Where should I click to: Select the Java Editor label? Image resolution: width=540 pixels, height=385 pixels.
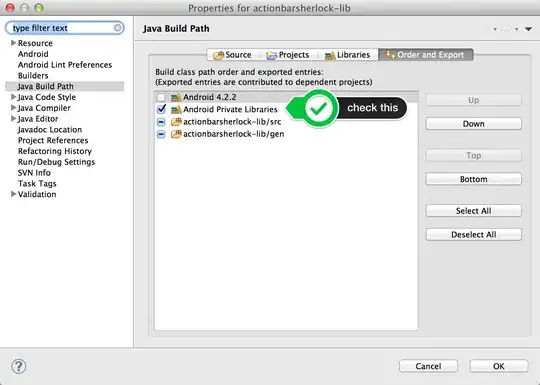click(x=38, y=119)
